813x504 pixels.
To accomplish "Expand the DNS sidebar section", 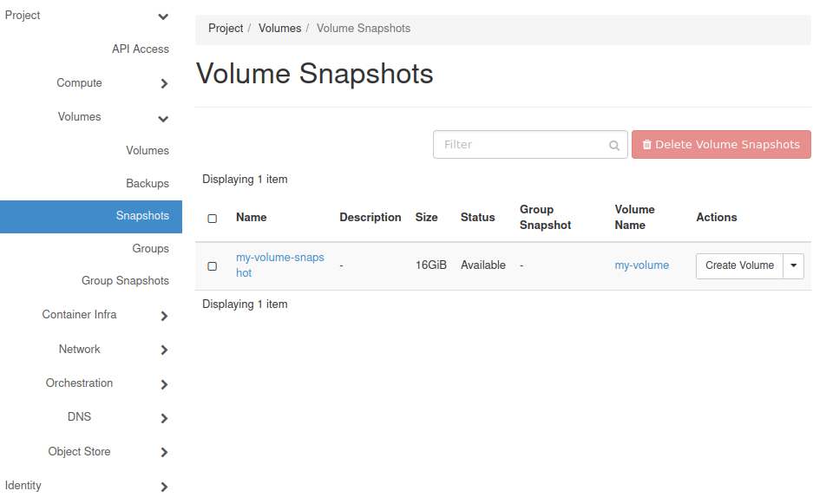I will (164, 418).
